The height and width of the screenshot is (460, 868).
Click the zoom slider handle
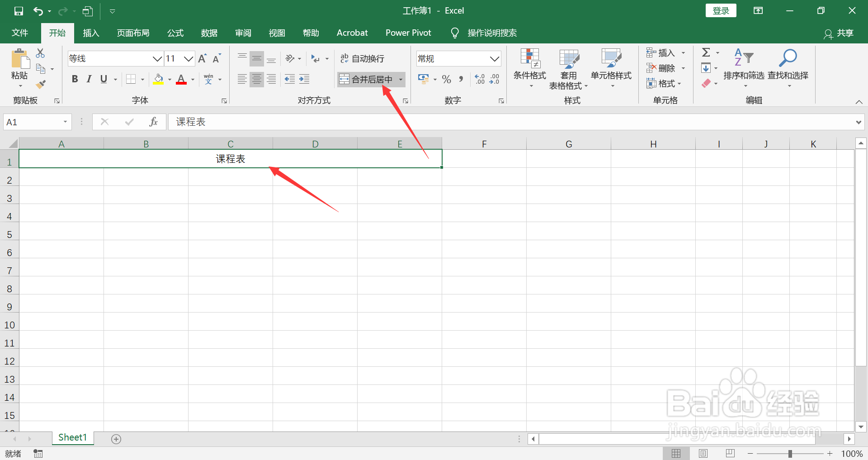tap(790, 454)
